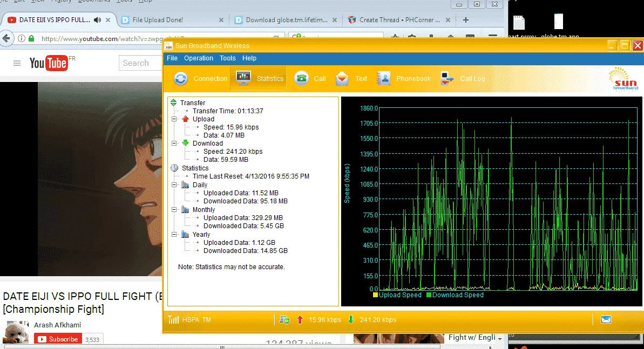Open the new message envelope in status bar
644x349 pixels.
pyautogui.click(x=606, y=319)
